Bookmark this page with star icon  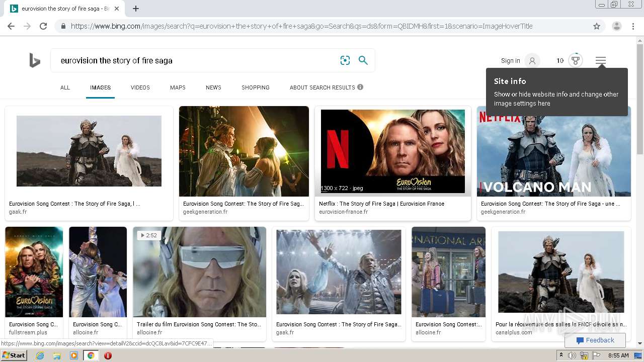click(x=597, y=26)
